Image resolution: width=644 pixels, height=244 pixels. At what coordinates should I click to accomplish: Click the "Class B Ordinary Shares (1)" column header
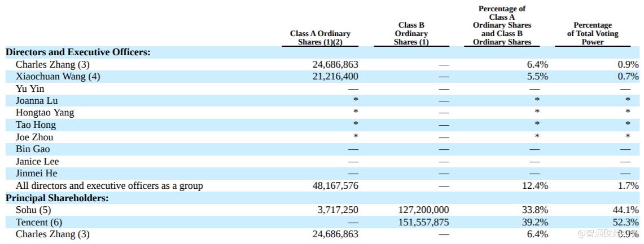pyautogui.click(x=411, y=34)
